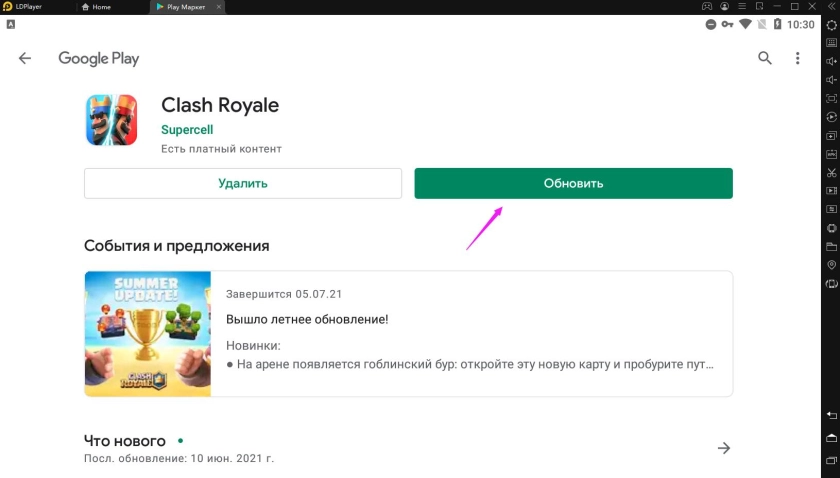Viewport: 840px width, 478px height.
Task: Open the gamepad settings icon in title bar
Action: (x=707, y=6)
